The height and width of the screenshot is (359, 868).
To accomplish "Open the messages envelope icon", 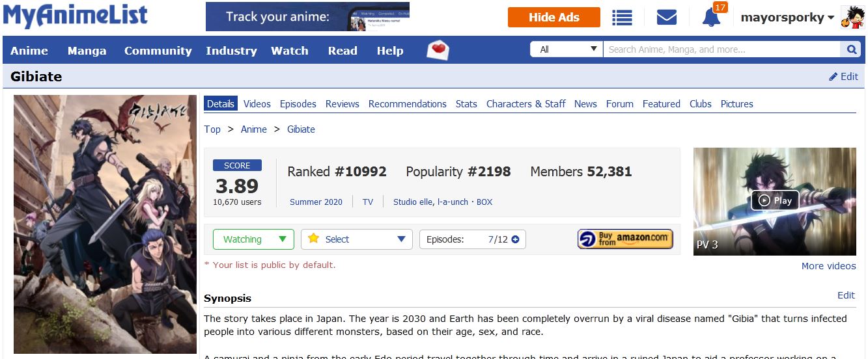I will pyautogui.click(x=666, y=18).
